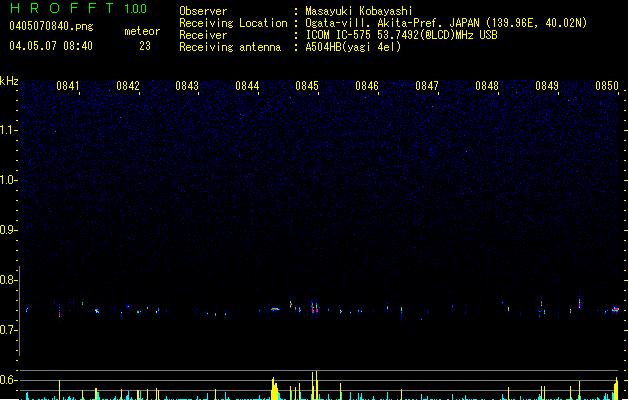Click the 0.6 kHz axis label
Screen dimensions: 629x400
[9, 380]
